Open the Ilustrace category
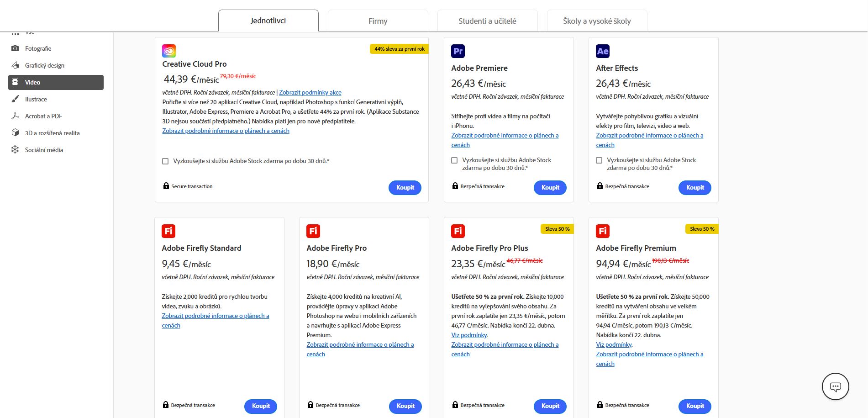 click(56, 99)
